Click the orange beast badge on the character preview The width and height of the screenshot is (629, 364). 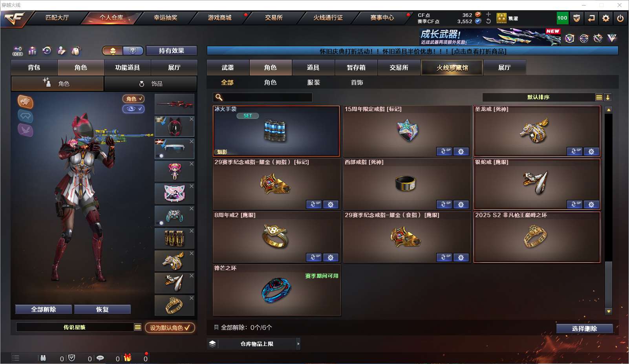25,102
